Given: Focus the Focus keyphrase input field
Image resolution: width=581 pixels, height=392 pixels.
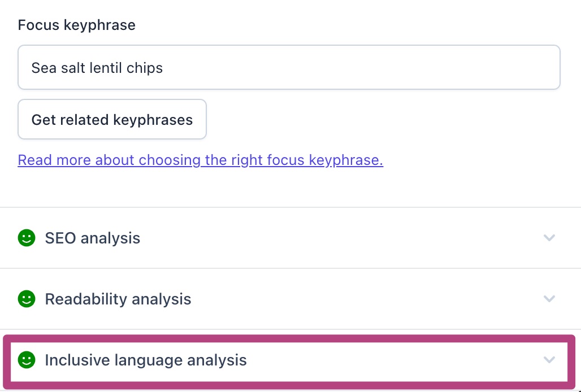Looking at the screenshot, I should pyautogui.click(x=289, y=67).
